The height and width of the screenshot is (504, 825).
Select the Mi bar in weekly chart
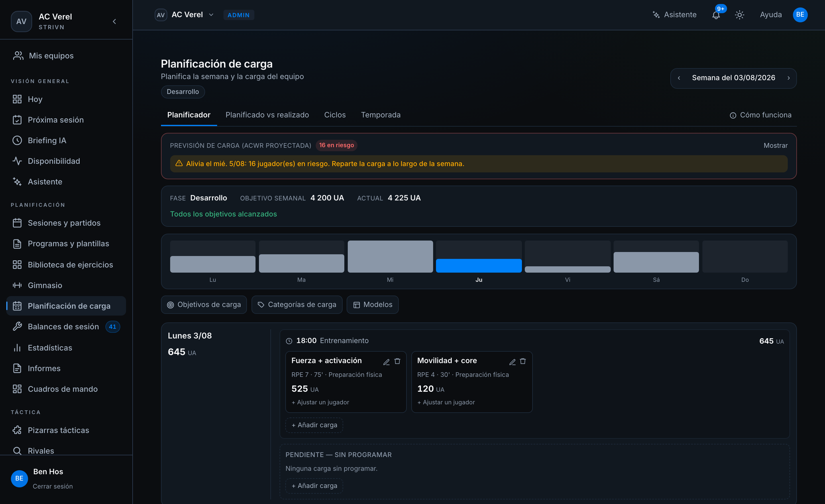click(x=390, y=257)
